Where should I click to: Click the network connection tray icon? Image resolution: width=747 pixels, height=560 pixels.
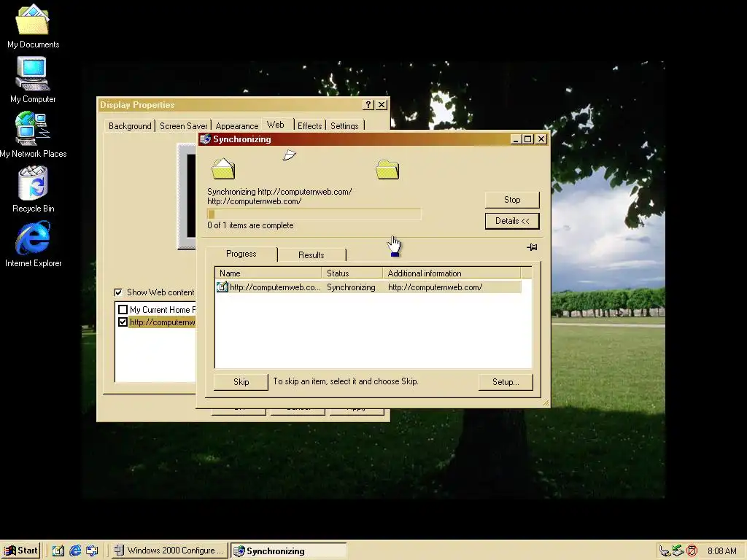pyautogui.click(x=665, y=551)
